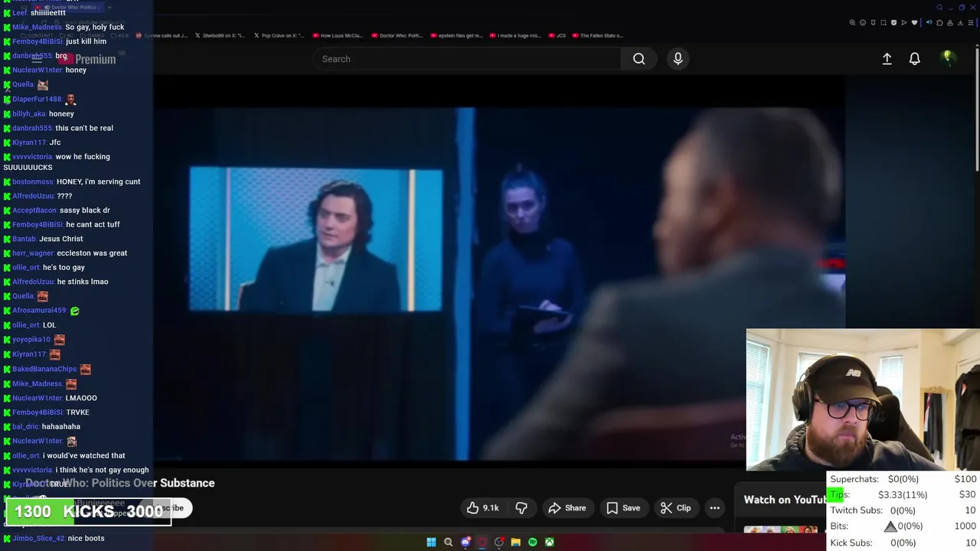The width and height of the screenshot is (980, 551).
Task: Open the Opera GX browser taskbar icon
Action: coord(482,542)
